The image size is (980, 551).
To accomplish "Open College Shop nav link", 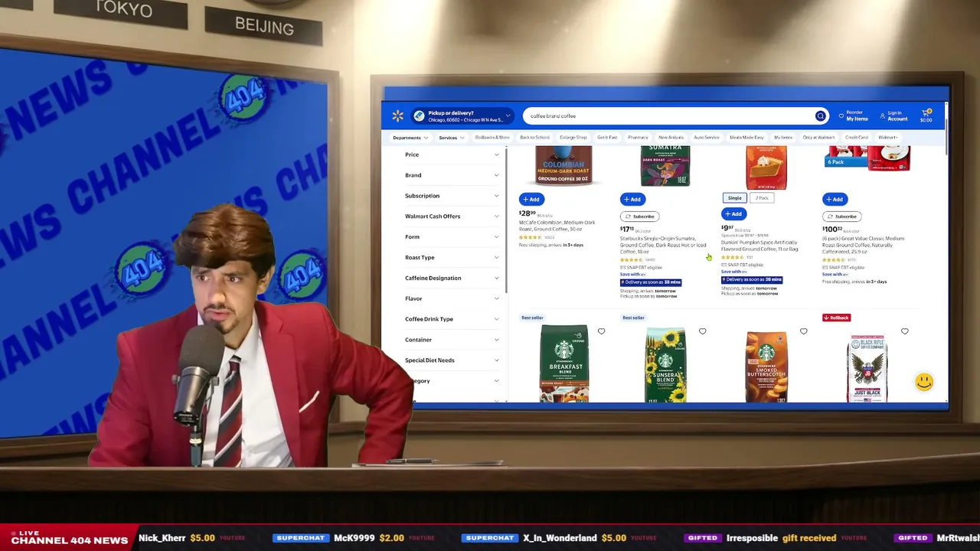I will tap(573, 138).
